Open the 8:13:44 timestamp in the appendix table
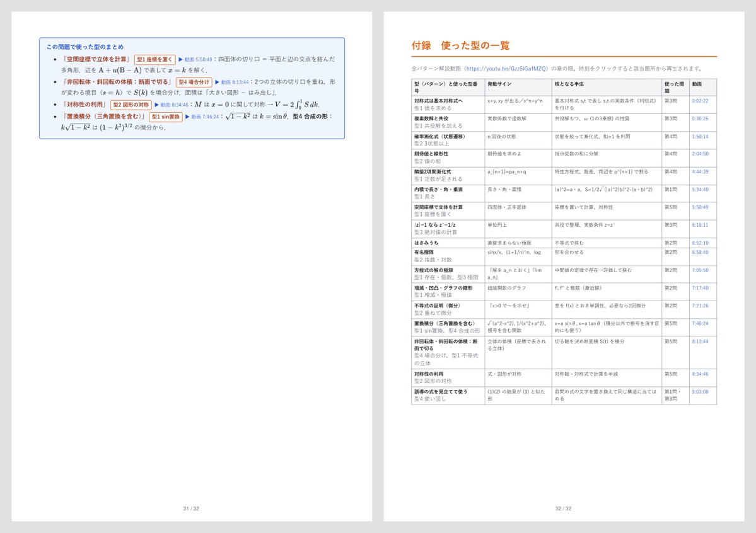 [700, 341]
